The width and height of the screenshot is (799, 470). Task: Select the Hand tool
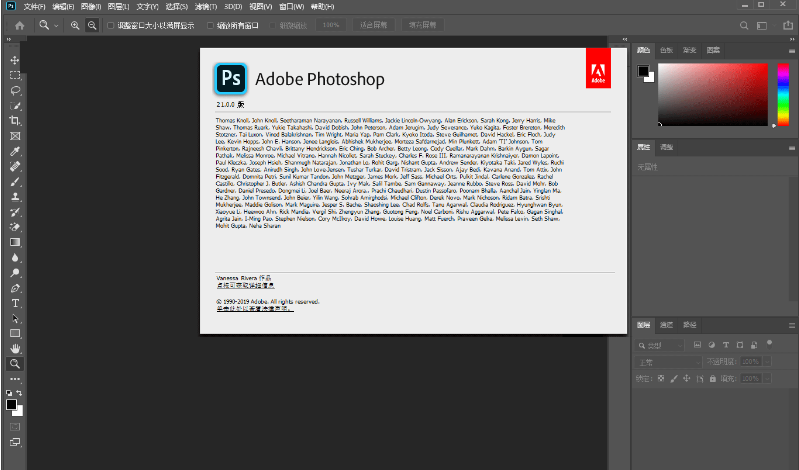point(15,349)
